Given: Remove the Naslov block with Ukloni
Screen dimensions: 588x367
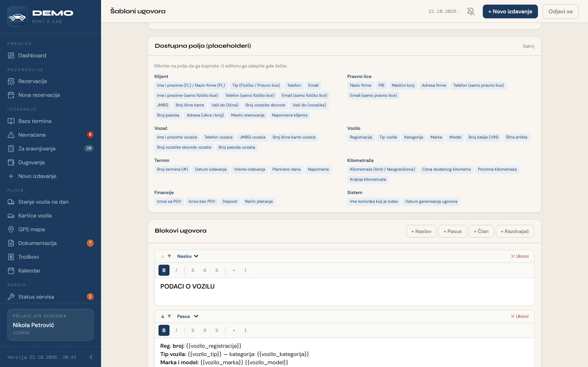Looking at the screenshot, I should [x=520, y=256].
